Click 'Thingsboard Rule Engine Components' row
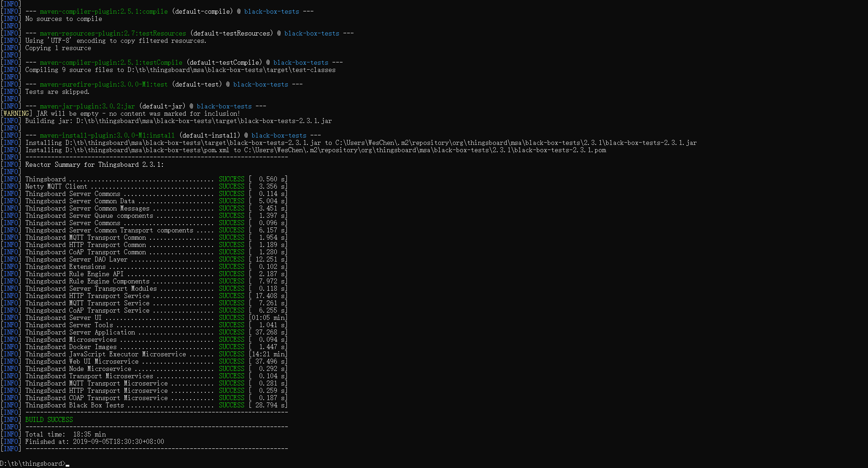 (144, 281)
